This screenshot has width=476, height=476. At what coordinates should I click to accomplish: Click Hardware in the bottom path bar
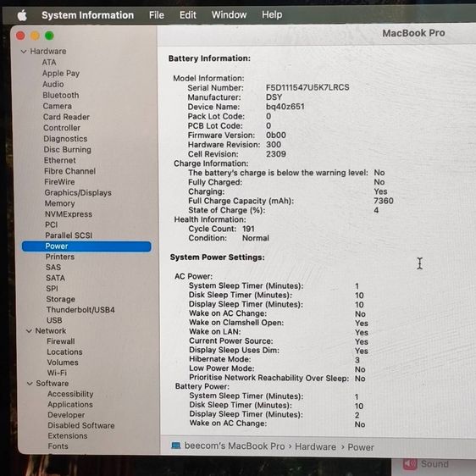coord(315,447)
